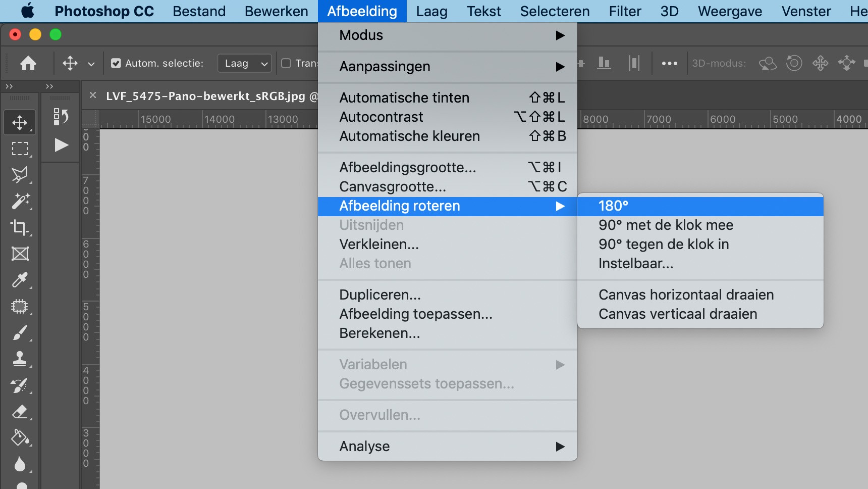Open the Apple menu

click(28, 11)
